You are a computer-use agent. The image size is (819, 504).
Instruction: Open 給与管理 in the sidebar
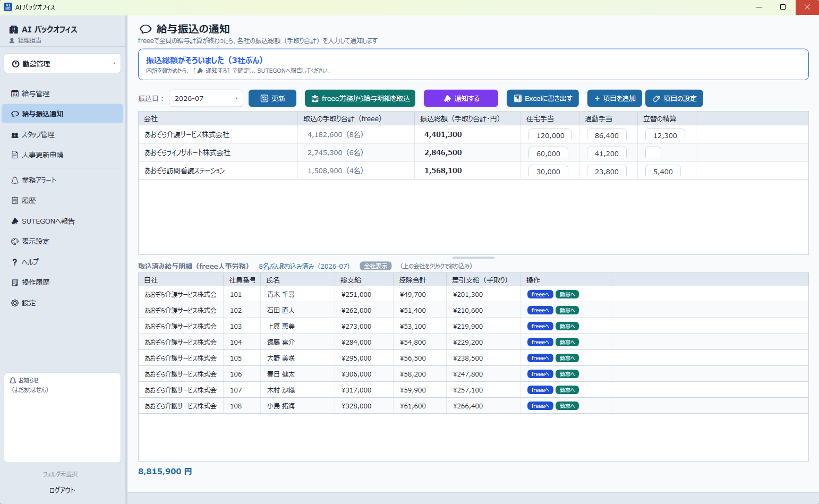pos(63,93)
